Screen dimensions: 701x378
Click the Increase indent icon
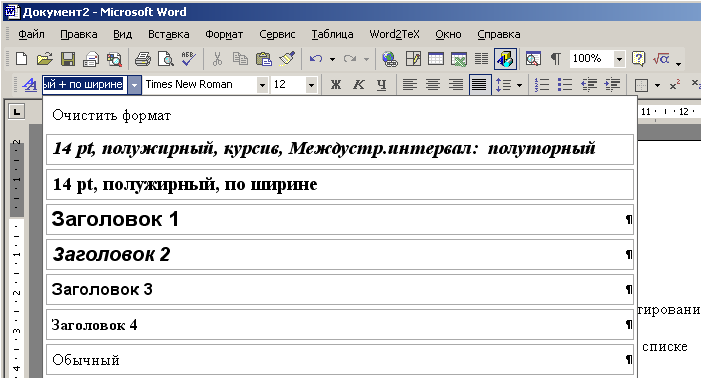click(x=612, y=84)
